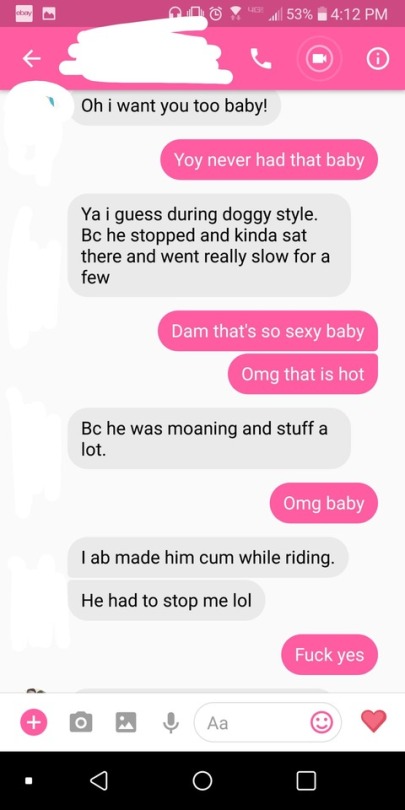Select the "Omg baby" sent message bubble
The width and height of the screenshot is (405, 810).
323,503
